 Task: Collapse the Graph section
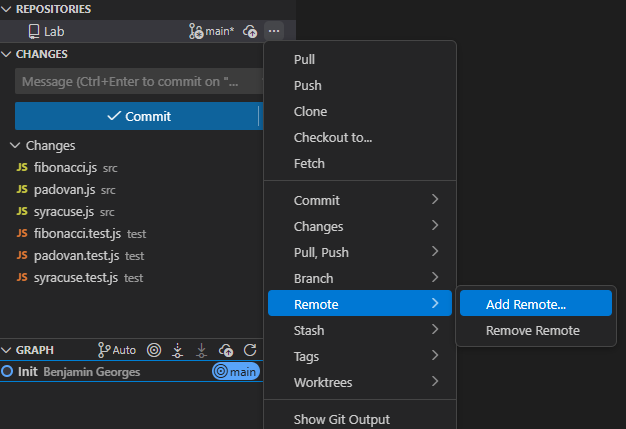(8, 350)
